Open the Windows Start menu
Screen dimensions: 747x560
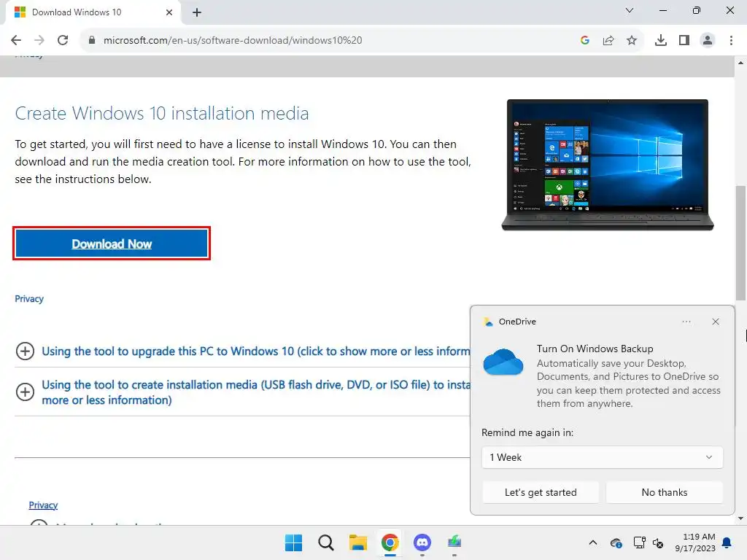pos(293,542)
